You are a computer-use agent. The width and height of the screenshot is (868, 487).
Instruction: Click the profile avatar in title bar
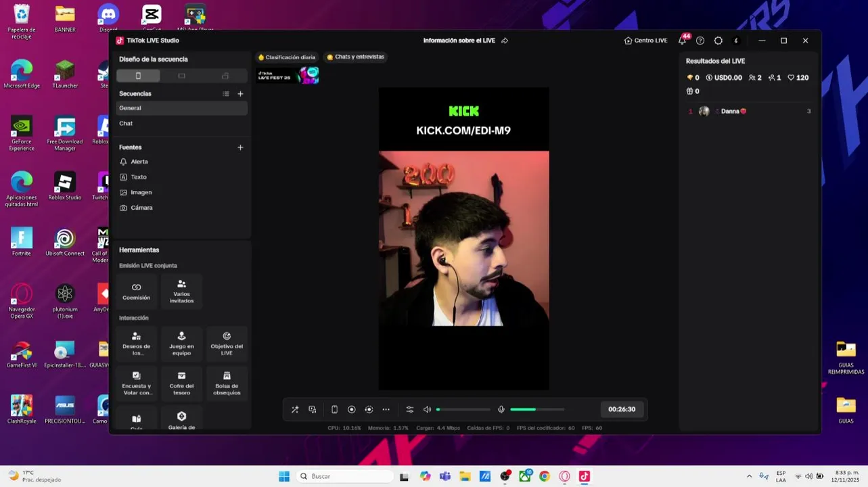tap(737, 41)
